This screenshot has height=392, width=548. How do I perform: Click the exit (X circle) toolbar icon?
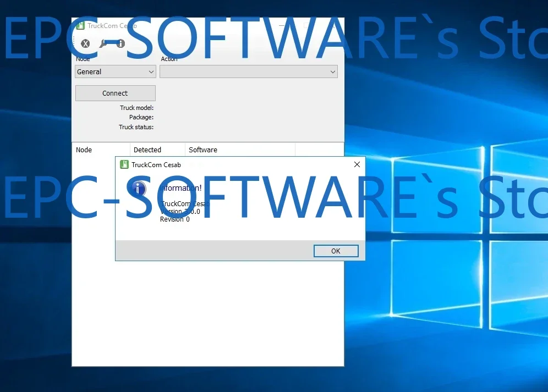click(86, 43)
